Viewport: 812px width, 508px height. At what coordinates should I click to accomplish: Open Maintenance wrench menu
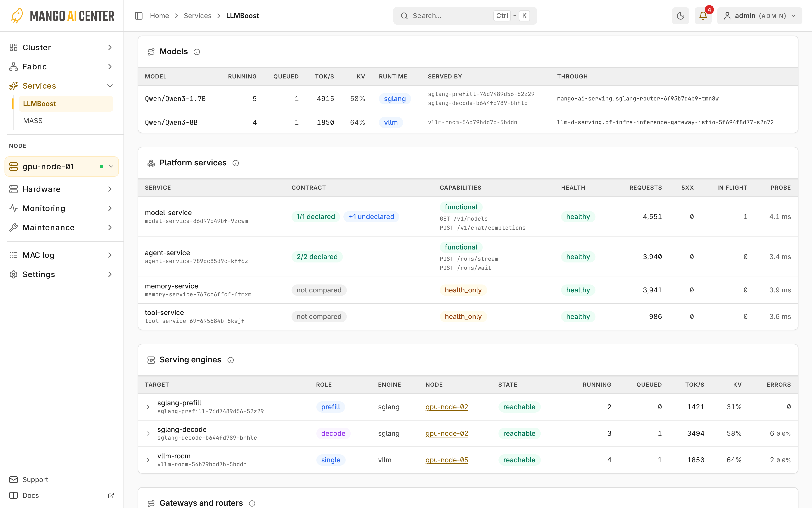click(x=62, y=227)
